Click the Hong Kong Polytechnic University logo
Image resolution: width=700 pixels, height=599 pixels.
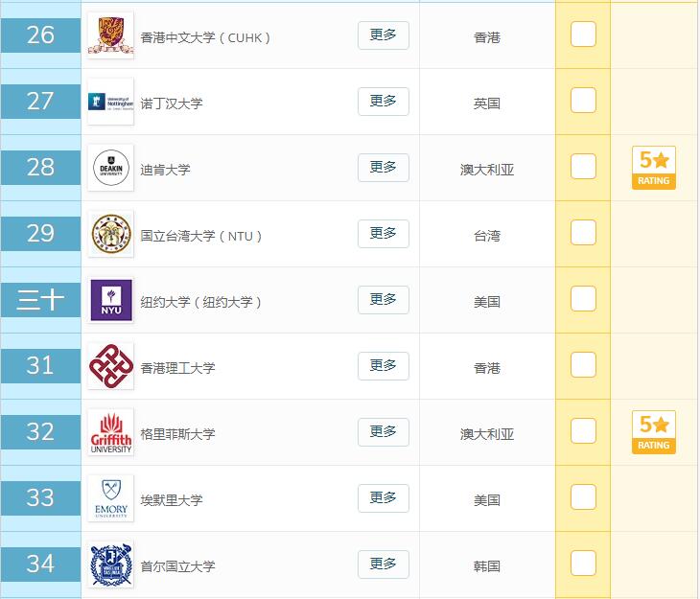(x=110, y=366)
